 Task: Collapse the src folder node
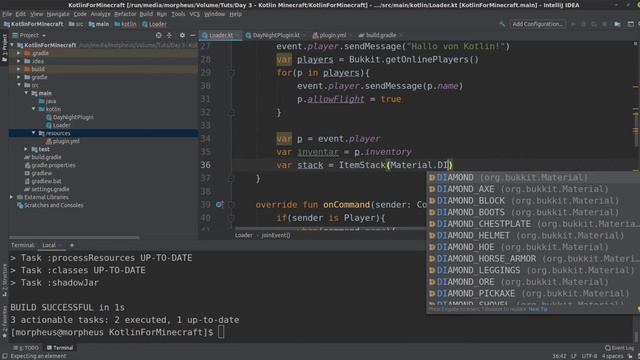(19, 85)
